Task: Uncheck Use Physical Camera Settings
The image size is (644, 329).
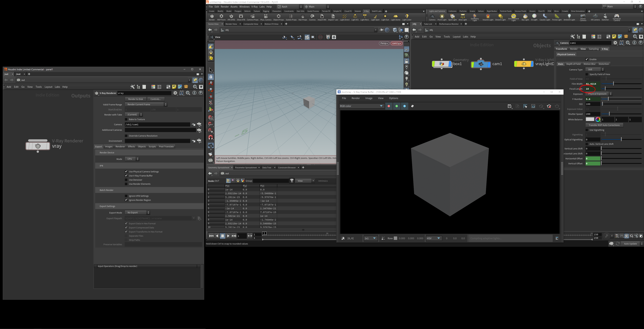Action: click(x=126, y=172)
